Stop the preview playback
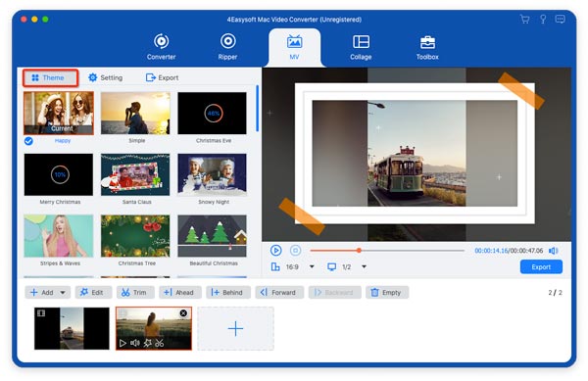 coord(296,250)
